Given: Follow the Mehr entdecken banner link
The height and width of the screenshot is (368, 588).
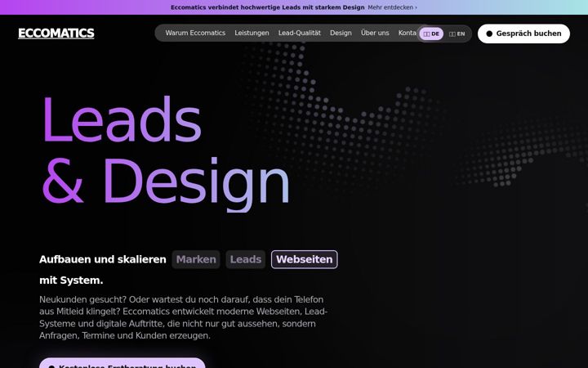Looking at the screenshot, I should pyautogui.click(x=392, y=7).
